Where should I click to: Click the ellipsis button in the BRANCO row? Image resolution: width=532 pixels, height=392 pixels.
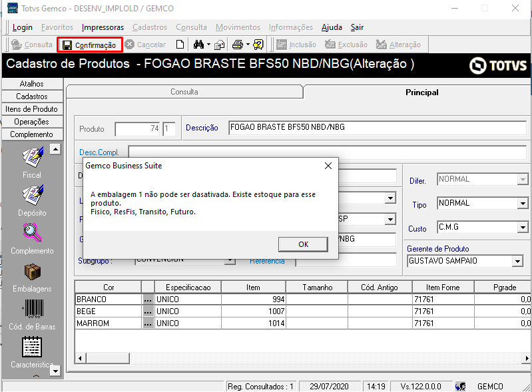(x=148, y=299)
